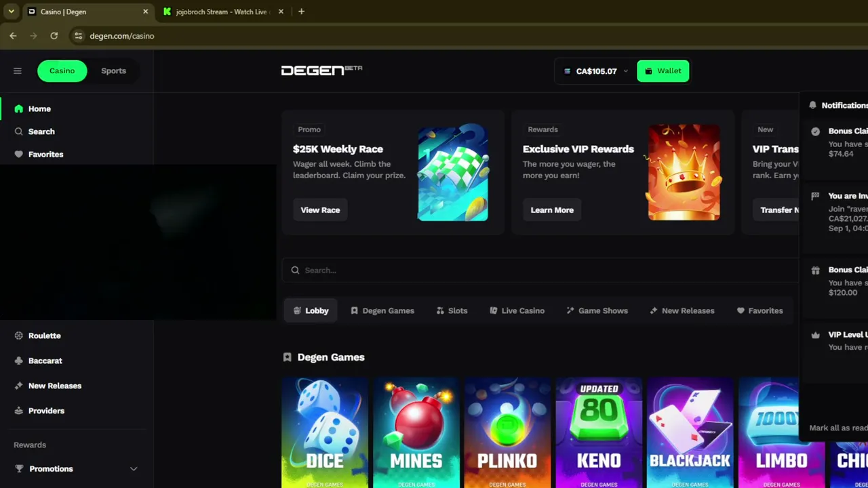
Task: Launch the Dice game
Action: pos(325,432)
